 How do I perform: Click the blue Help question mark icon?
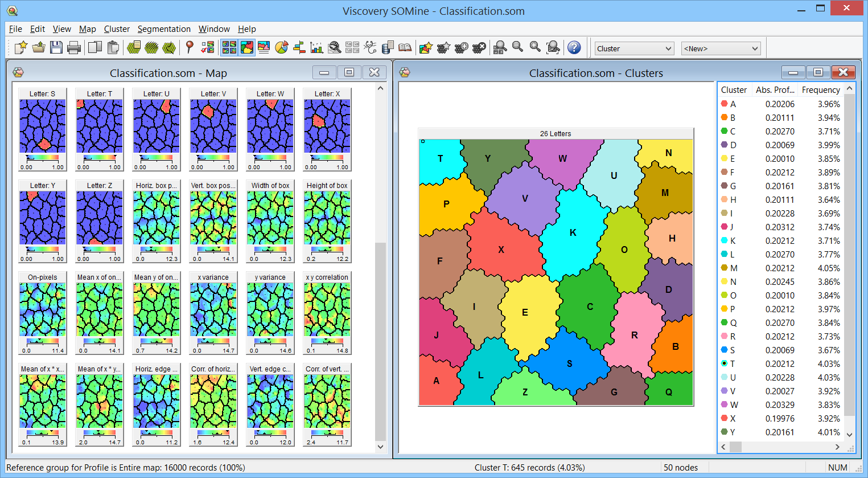coord(574,48)
